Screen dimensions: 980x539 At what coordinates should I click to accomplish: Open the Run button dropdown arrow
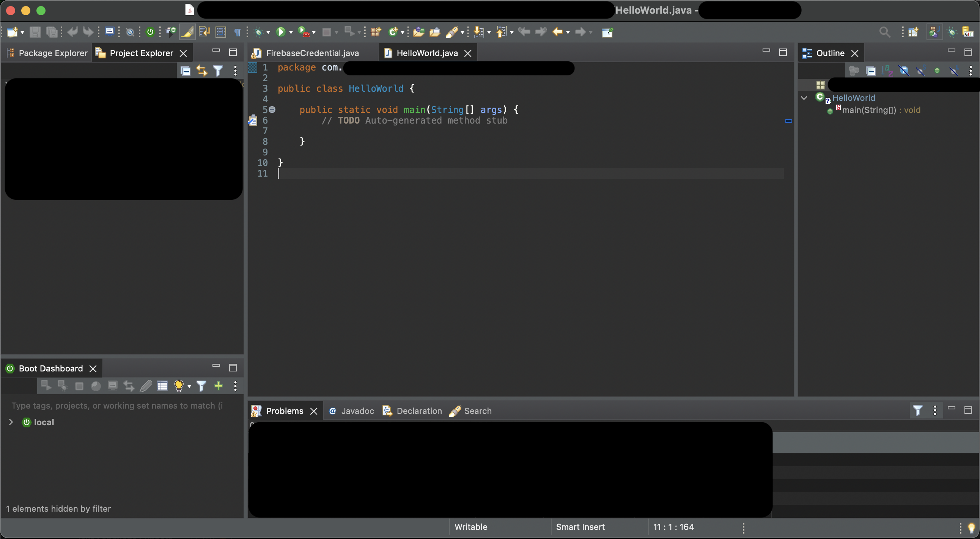[291, 33]
